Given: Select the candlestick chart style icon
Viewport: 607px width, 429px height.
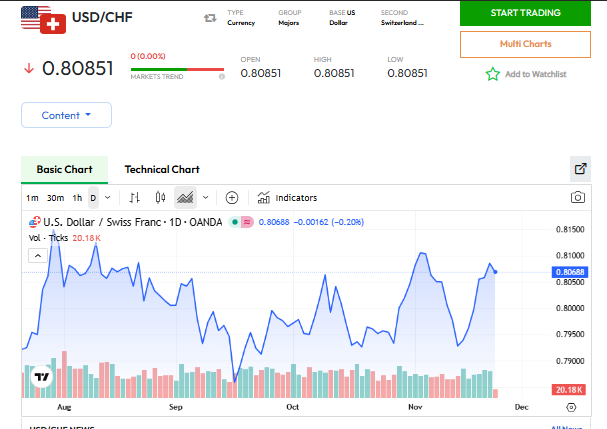Looking at the screenshot, I should pyautogui.click(x=160, y=198).
